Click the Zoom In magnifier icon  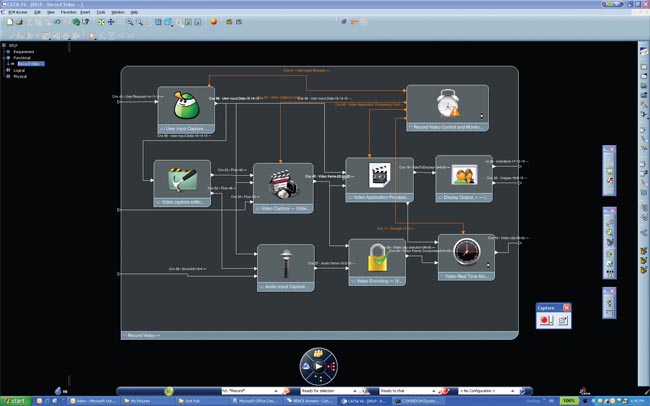(130, 22)
